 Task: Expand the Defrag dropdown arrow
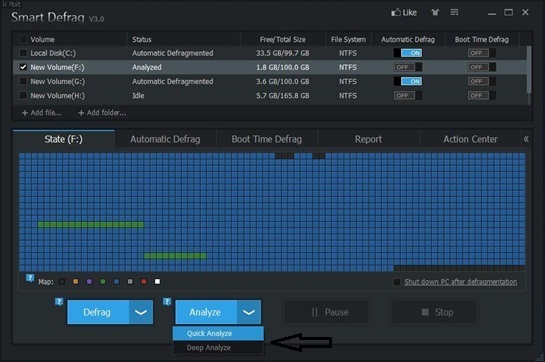coord(141,312)
